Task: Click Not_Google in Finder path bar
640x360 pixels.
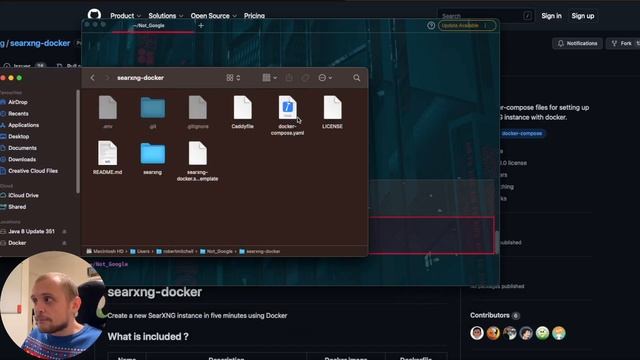Action: 216,251
